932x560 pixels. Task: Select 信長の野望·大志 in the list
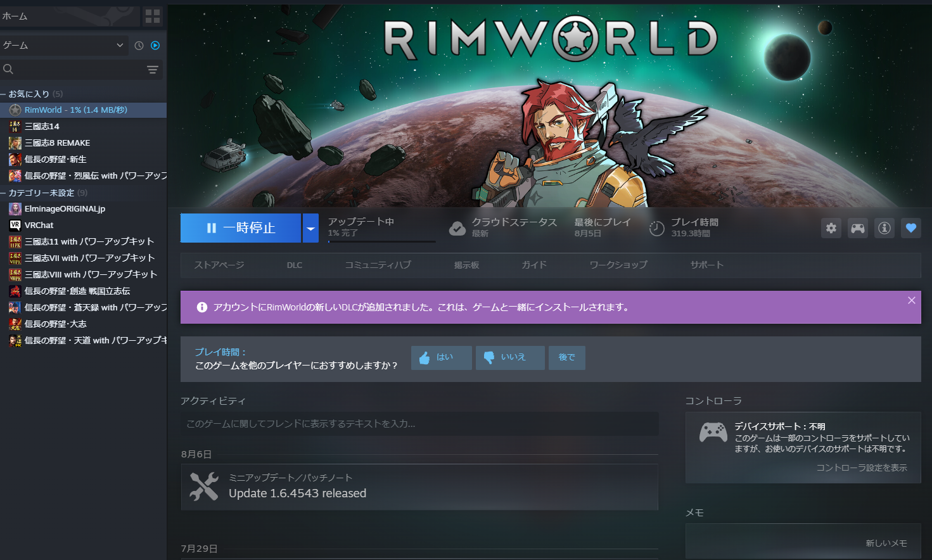click(83, 324)
